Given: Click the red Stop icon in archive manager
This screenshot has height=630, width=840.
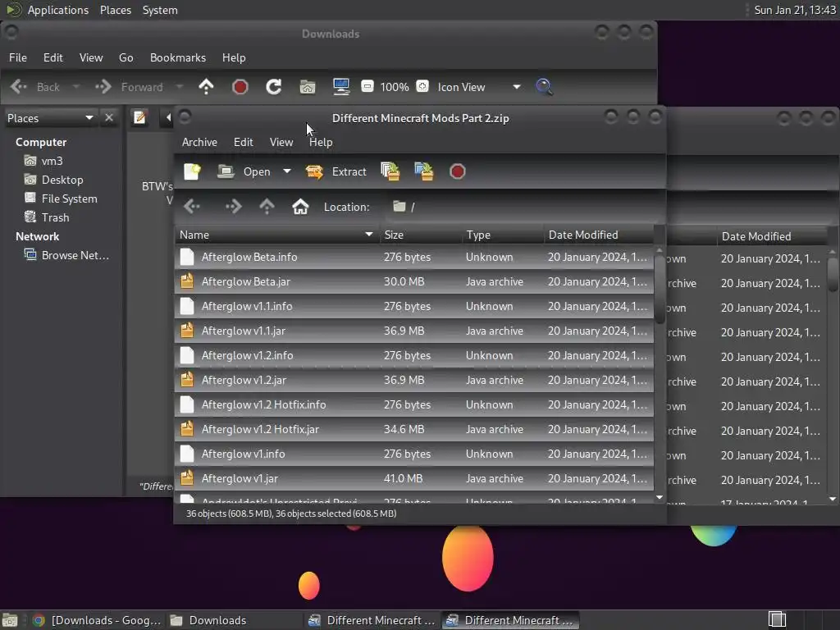Looking at the screenshot, I should click(x=457, y=171).
